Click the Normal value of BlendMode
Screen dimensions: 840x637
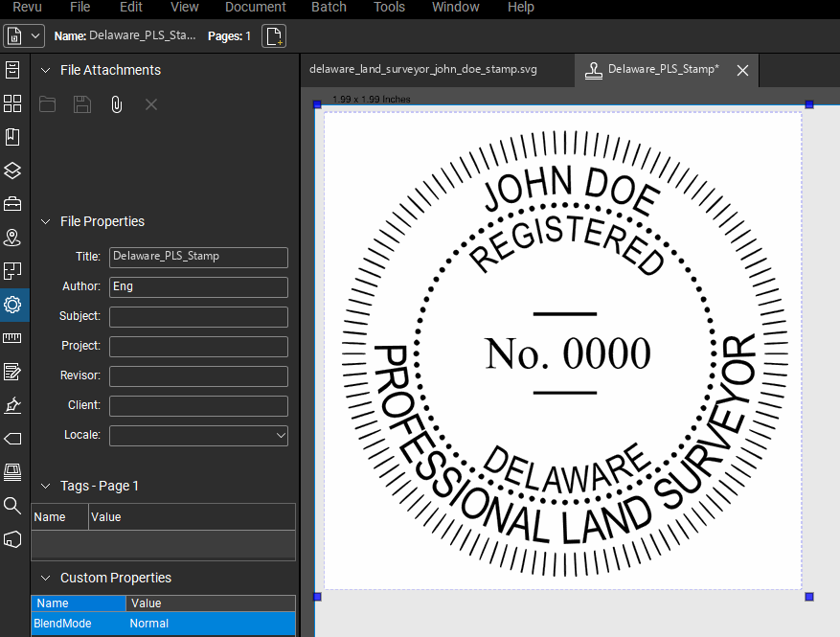[x=148, y=624]
